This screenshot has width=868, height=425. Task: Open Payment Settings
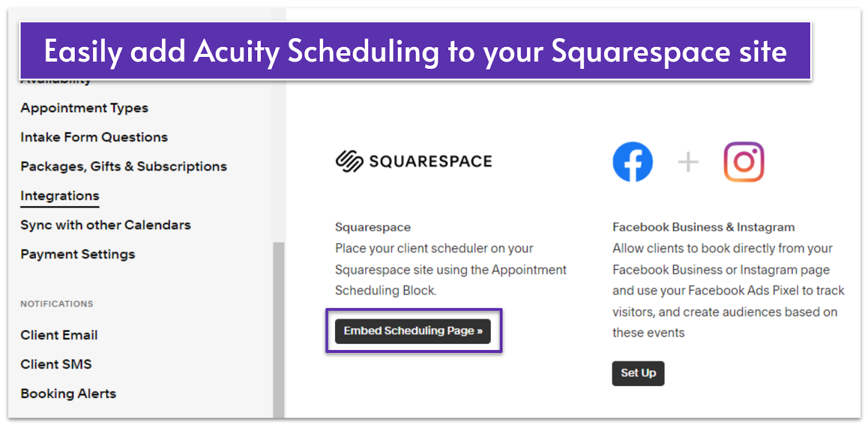78,255
